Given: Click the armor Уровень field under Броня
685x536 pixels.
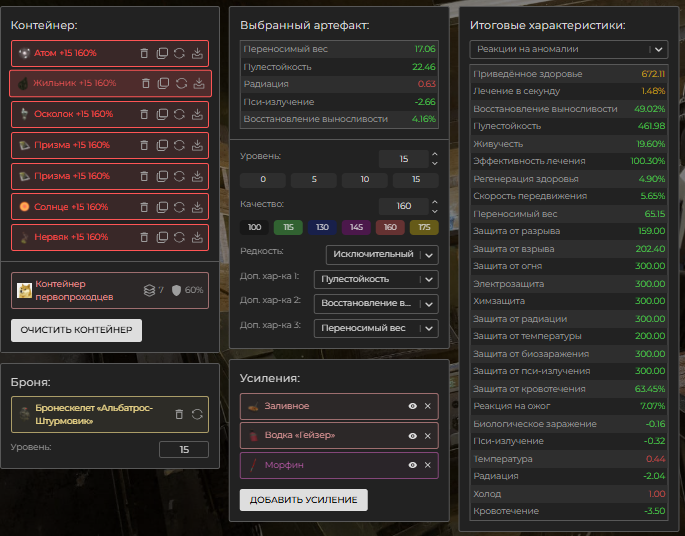Looking at the screenshot, I should click(x=184, y=450).
